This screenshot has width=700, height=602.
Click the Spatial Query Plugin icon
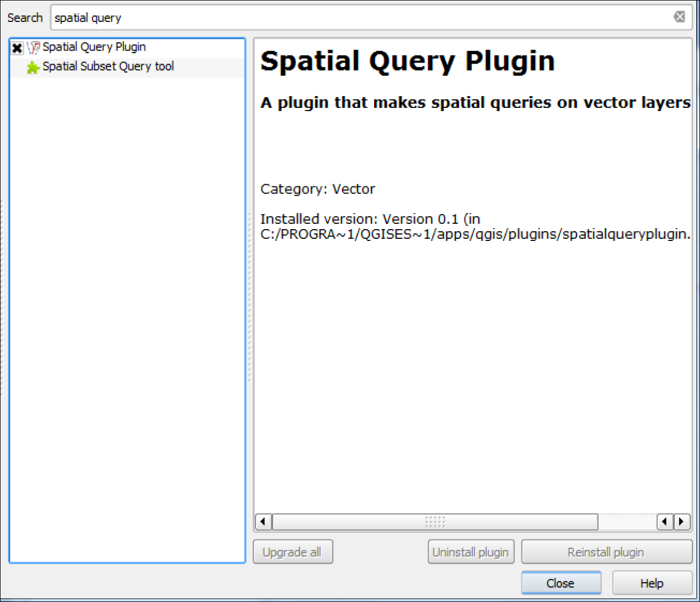(33, 47)
